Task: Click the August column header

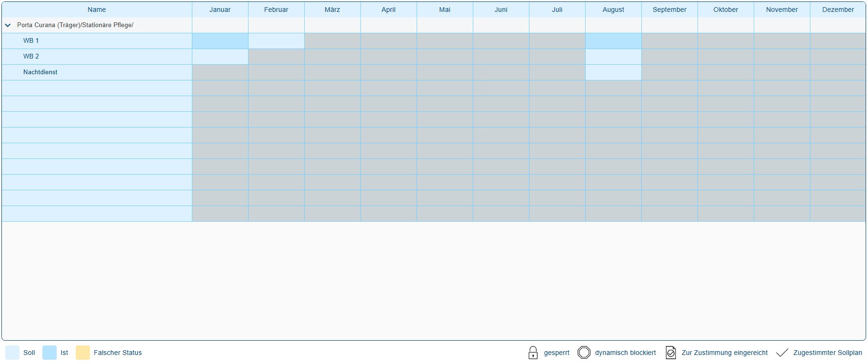Action: pos(613,10)
